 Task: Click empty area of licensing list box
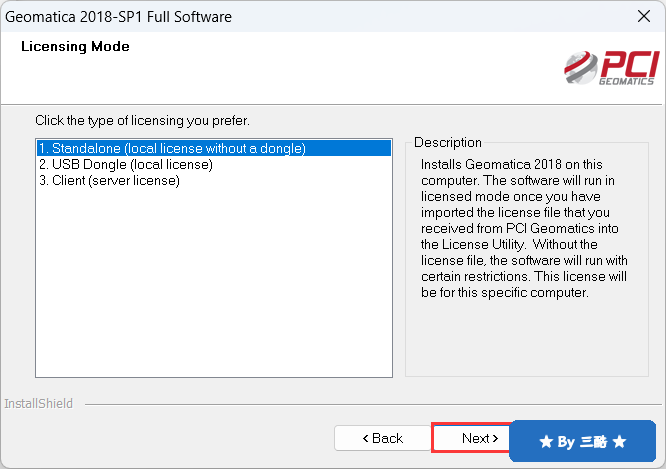pyautogui.click(x=214, y=280)
